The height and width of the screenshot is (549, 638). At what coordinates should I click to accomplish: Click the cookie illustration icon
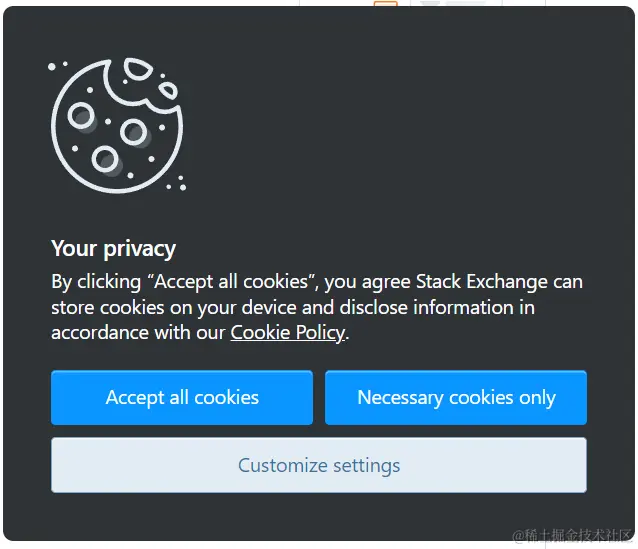[117, 124]
